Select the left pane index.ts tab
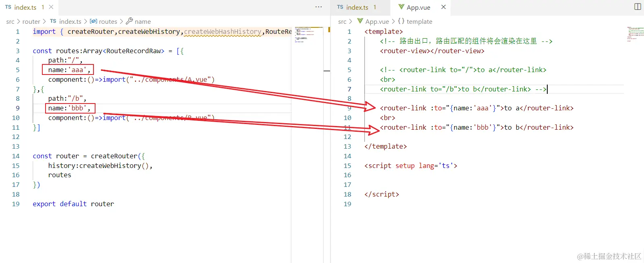This screenshot has height=263, width=644. pos(29,8)
